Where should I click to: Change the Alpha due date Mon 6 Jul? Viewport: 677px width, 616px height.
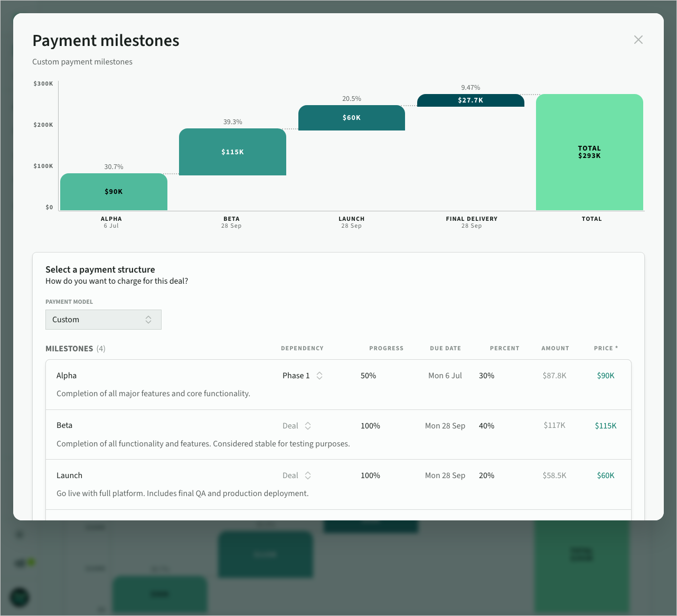click(x=445, y=376)
